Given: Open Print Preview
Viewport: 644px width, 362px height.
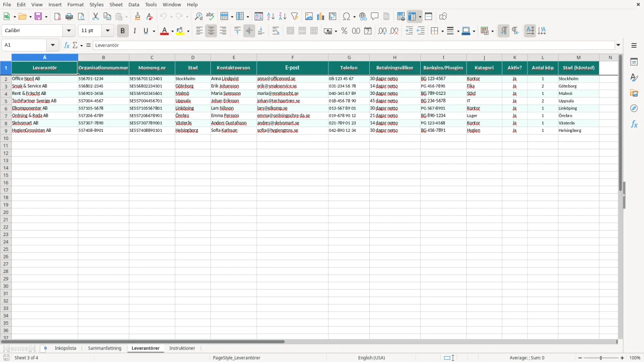Looking at the screenshot, I should click(81, 17).
